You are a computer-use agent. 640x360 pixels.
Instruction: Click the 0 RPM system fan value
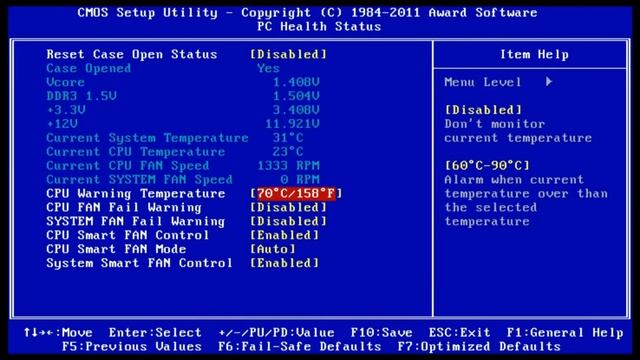[x=300, y=180]
